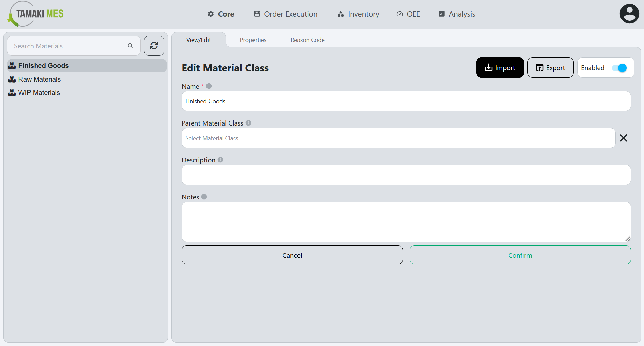Screen dimensions: 644x346
Task: Click the Cancel button
Action: (292, 255)
